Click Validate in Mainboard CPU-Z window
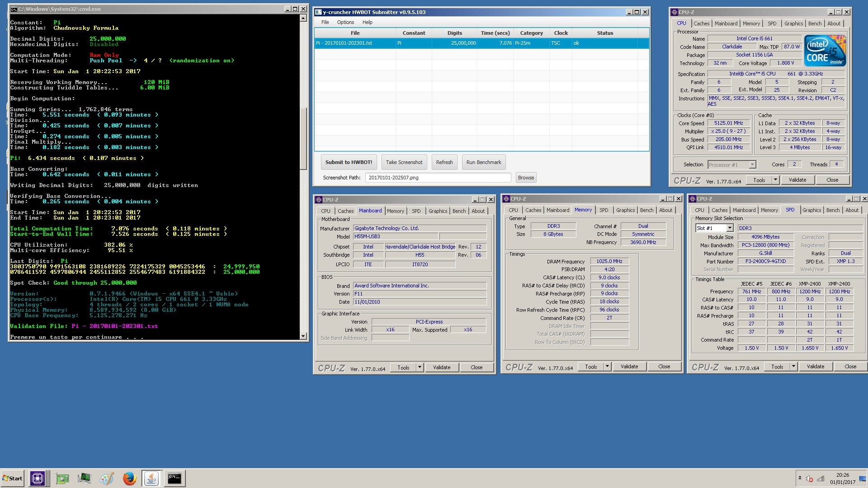The width and height of the screenshot is (868, 488). (x=442, y=367)
